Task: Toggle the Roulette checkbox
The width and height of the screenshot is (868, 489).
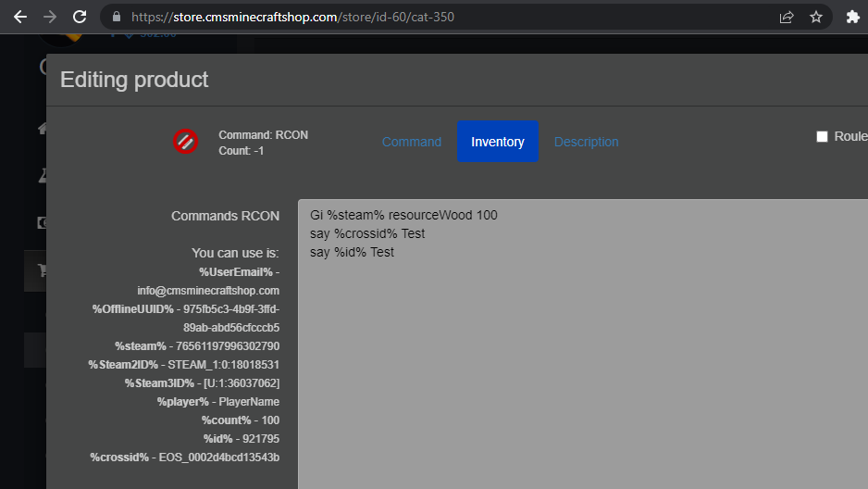Action: coord(822,137)
